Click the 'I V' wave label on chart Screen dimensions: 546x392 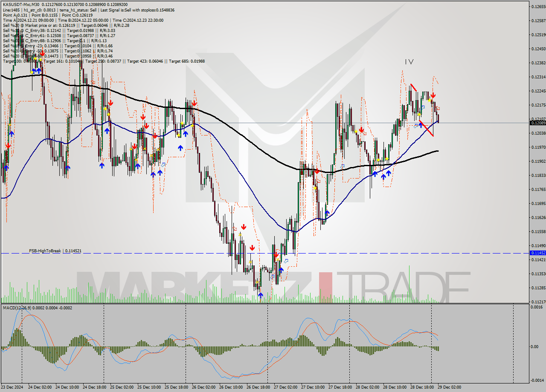coord(409,62)
